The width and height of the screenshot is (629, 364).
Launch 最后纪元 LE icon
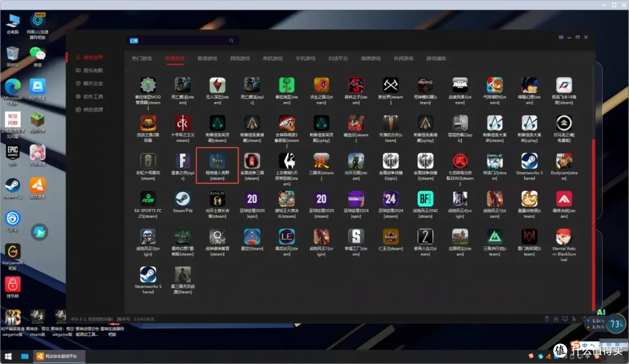287,237
